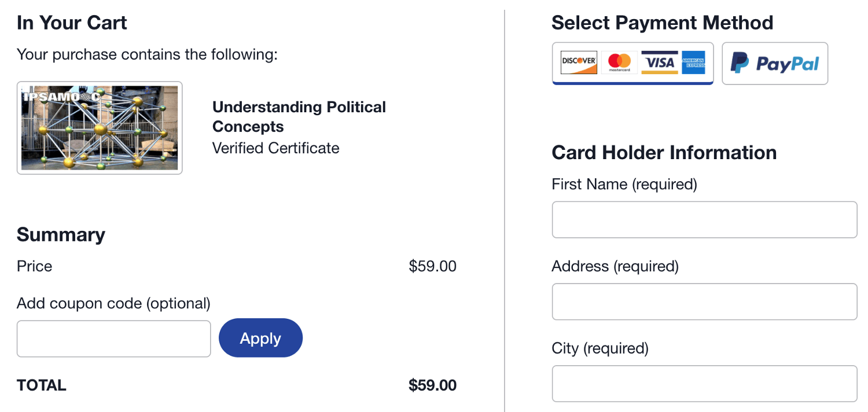Click the 'Address (required)' label

point(615,266)
